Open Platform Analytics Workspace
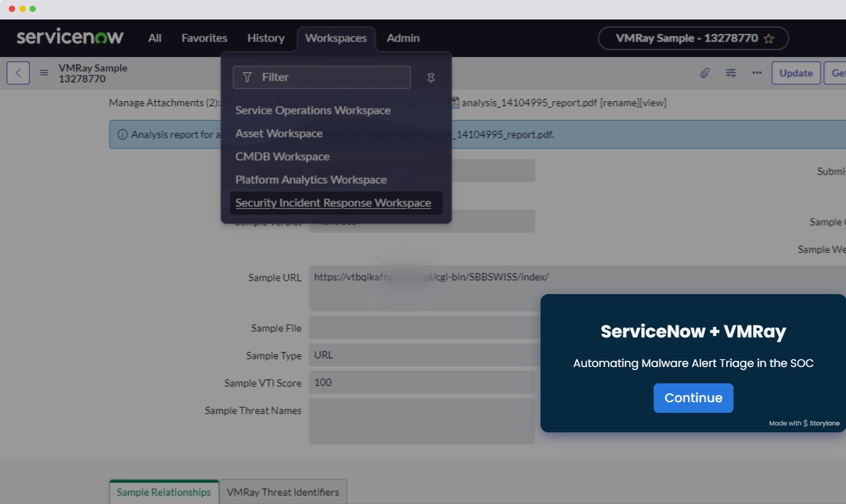This screenshot has height=504, width=846. point(311,180)
